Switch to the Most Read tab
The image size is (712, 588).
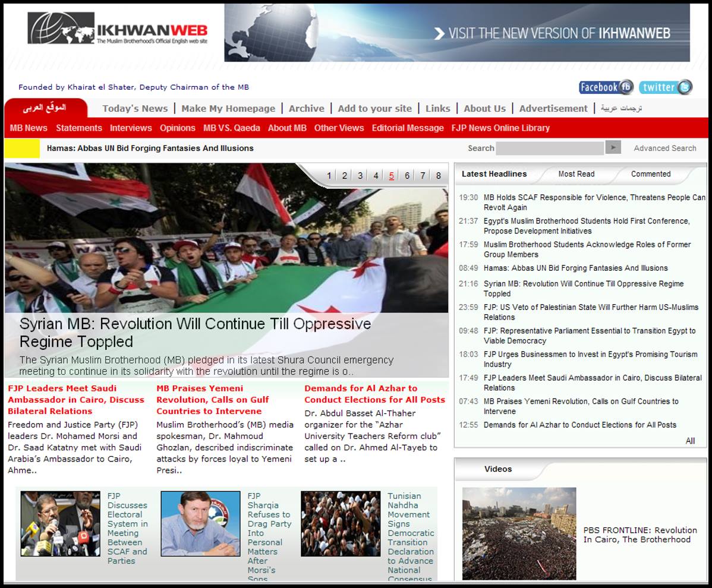click(x=576, y=174)
